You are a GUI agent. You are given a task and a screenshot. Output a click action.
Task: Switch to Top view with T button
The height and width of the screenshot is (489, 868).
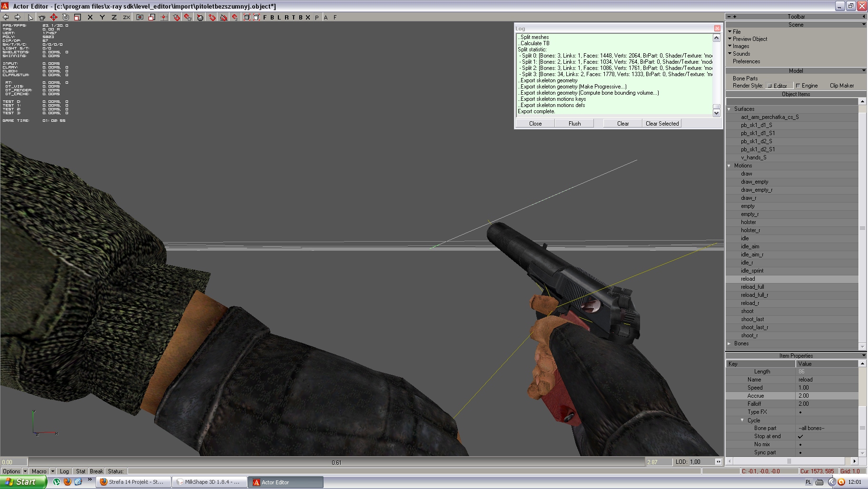coord(294,17)
